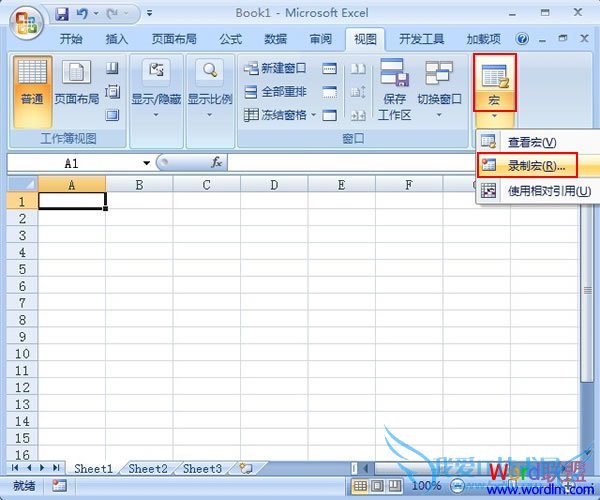The width and height of the screenshot is (600, 500).
Task: Click 新建窗口 button
Action: click(275, 68)
